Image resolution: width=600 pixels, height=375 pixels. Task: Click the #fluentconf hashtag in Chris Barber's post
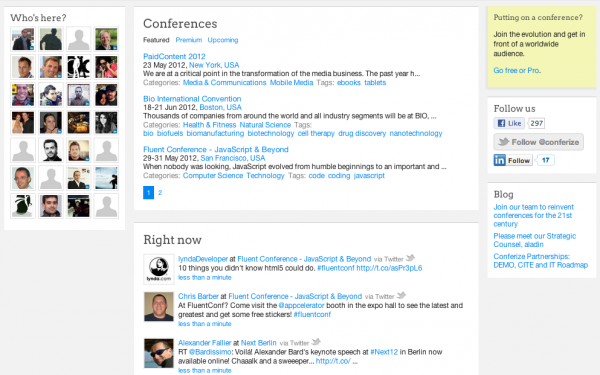312,315
